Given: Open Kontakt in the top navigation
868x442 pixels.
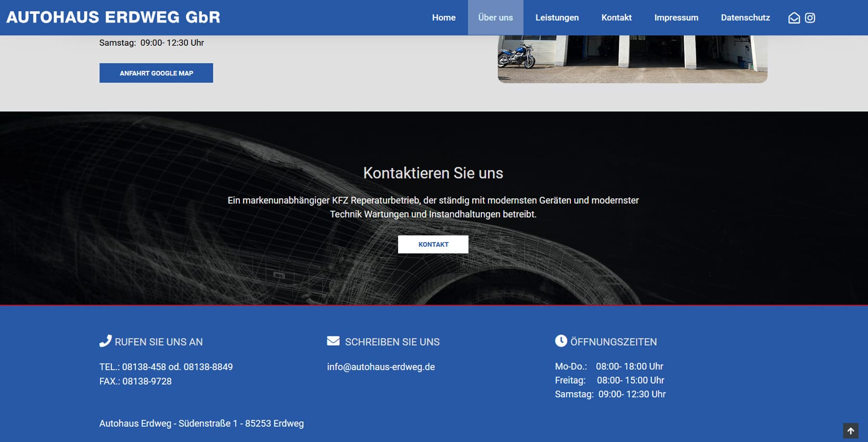Looking at the screenshot, I should [x=616, y=18].
